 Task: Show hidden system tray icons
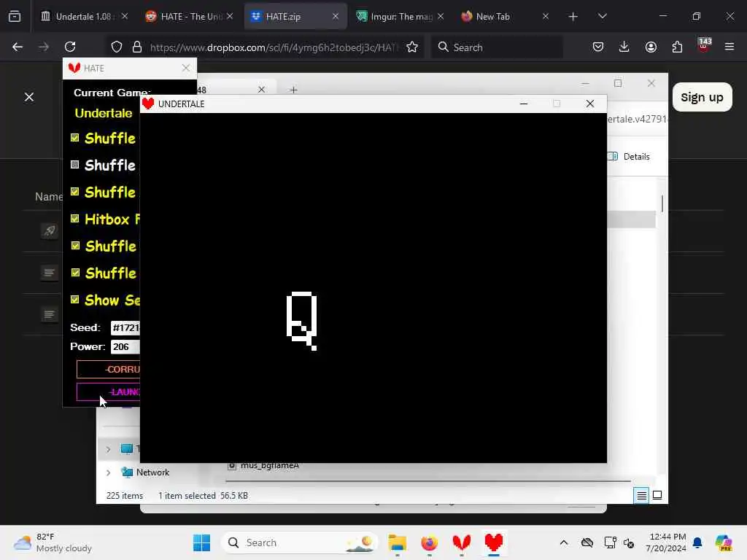click(x=564, y=542)
